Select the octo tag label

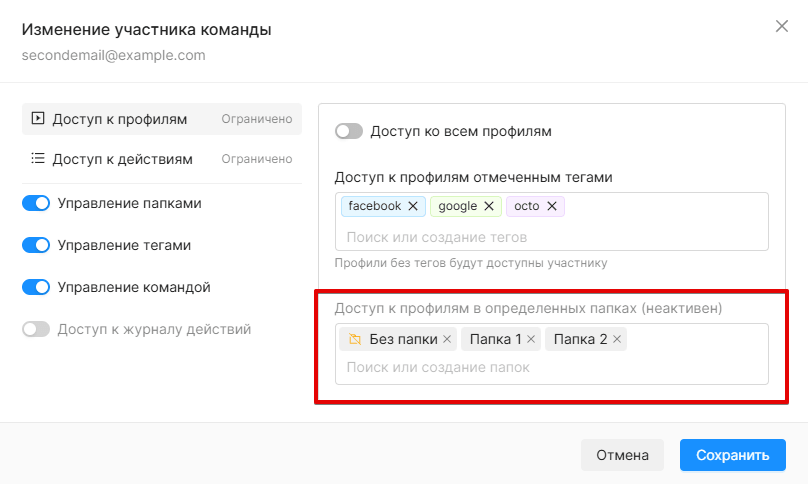tap(527, 206)
